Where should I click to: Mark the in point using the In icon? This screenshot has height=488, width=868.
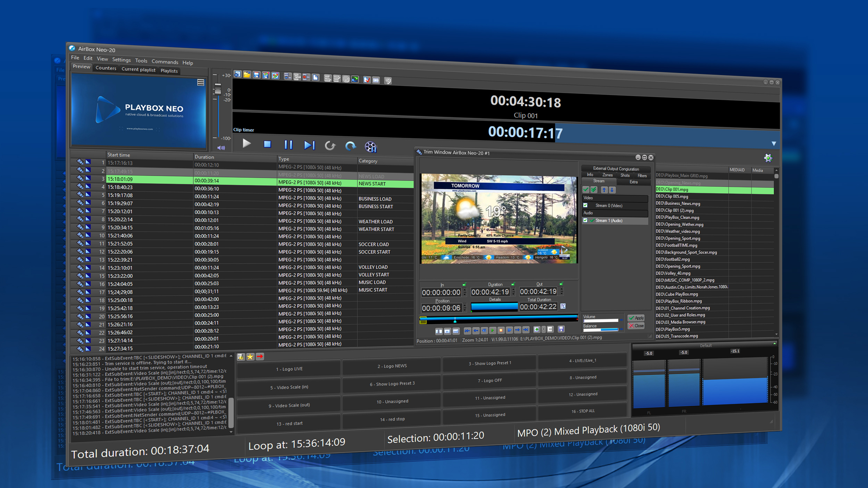[x=447, y=331]
